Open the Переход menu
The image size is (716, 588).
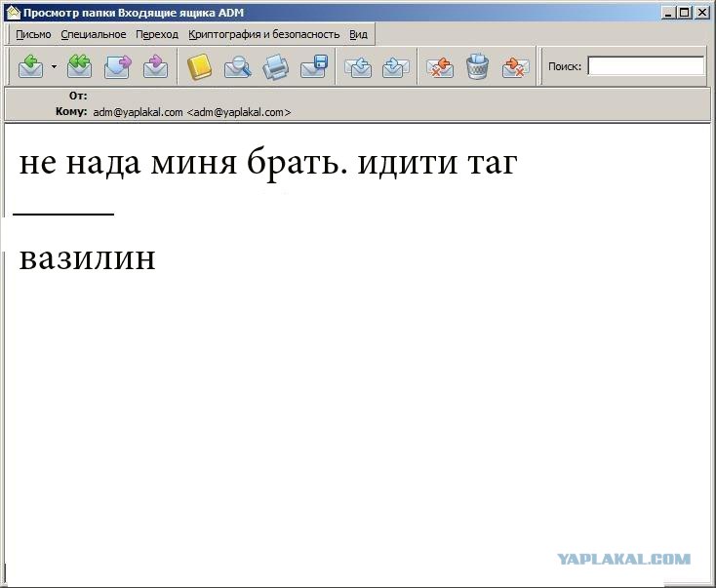click(157, 35)
